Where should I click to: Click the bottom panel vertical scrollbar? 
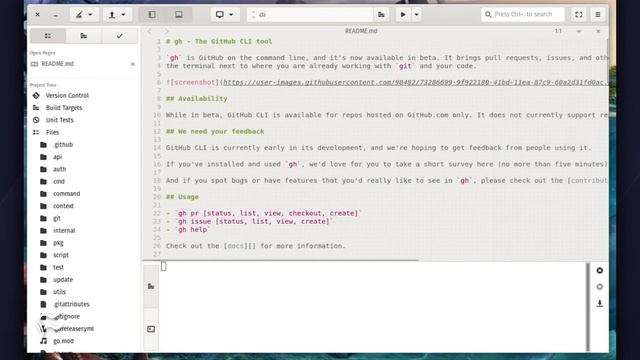pos(588,307)
